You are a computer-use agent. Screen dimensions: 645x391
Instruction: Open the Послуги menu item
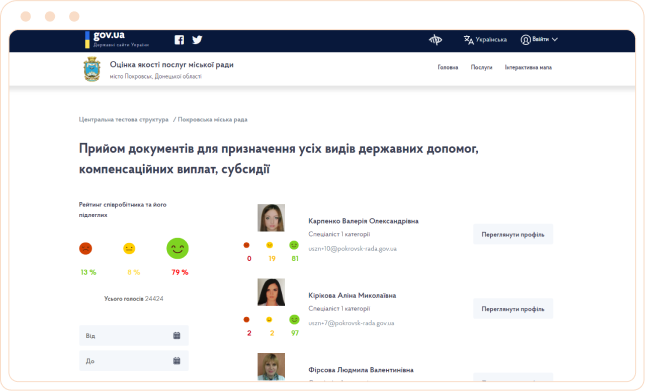481,67
